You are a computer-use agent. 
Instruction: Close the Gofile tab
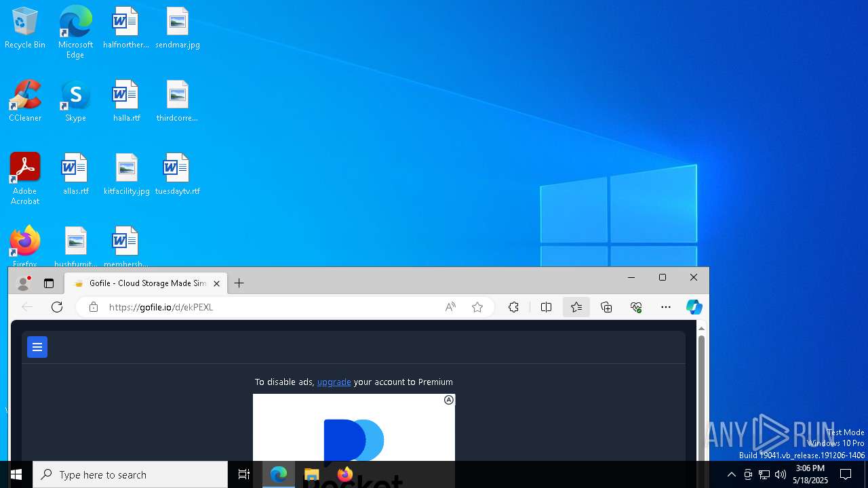click(217, 283)
